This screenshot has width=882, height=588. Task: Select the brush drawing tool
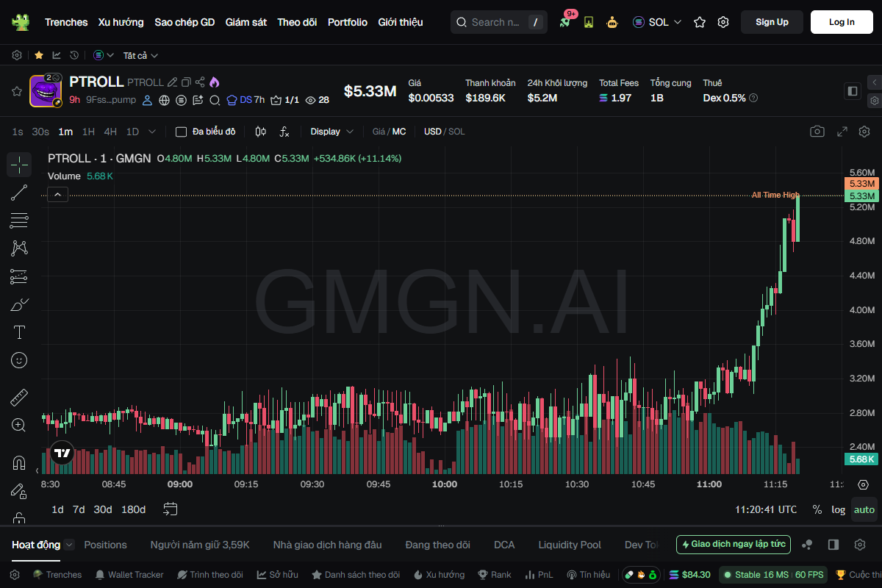[19, 304]
